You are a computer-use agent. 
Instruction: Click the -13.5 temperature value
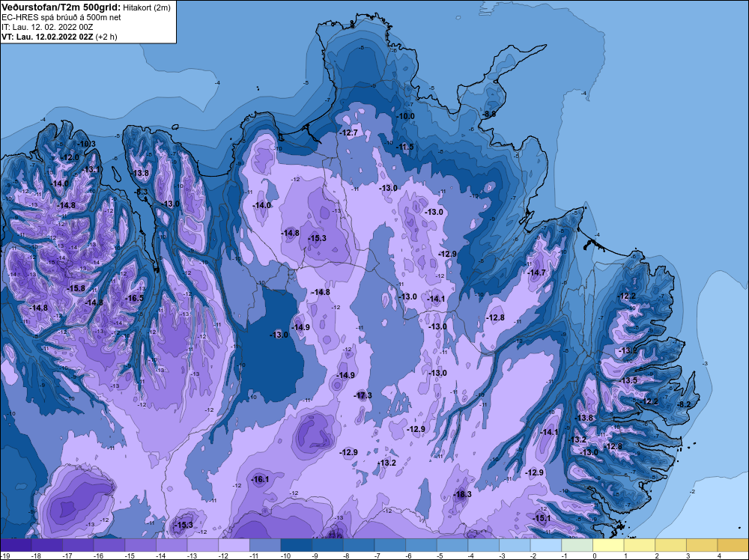(x=628, y=380)
